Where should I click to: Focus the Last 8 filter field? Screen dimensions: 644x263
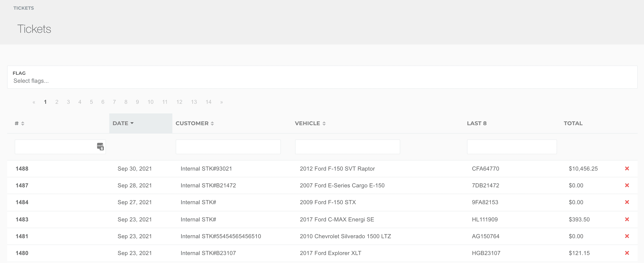coord(512,147)
